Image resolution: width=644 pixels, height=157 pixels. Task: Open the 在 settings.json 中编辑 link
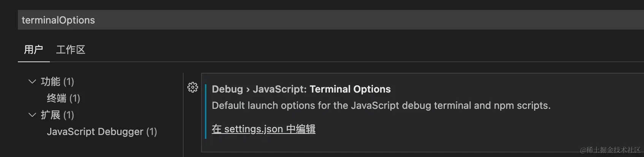click(263, 129)
